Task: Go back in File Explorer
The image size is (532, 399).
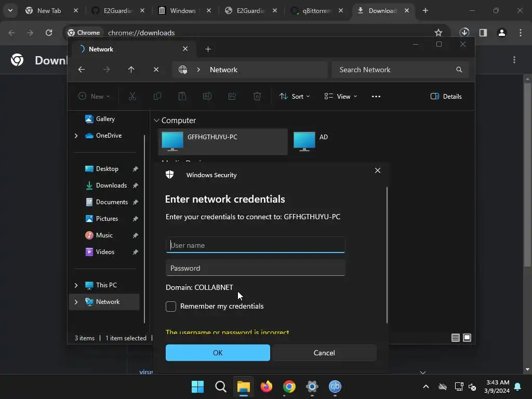Action: tap(82, 70)
